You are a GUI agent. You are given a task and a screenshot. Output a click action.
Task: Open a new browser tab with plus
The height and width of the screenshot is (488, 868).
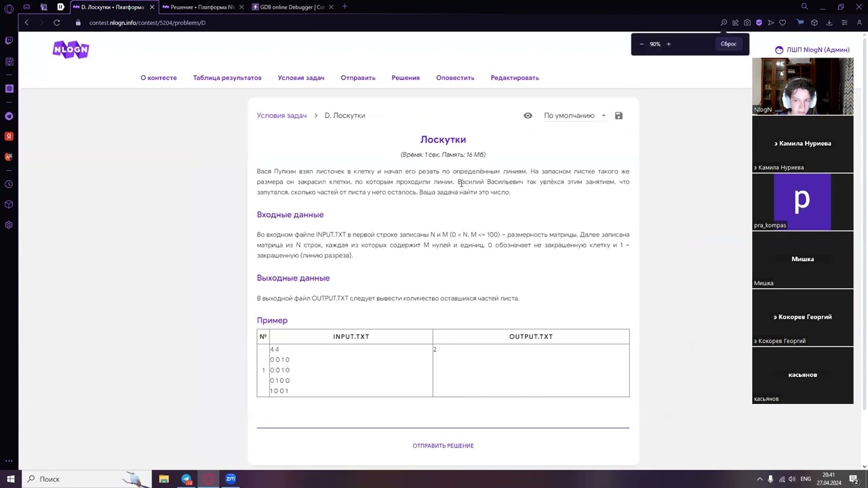(344, 7)
